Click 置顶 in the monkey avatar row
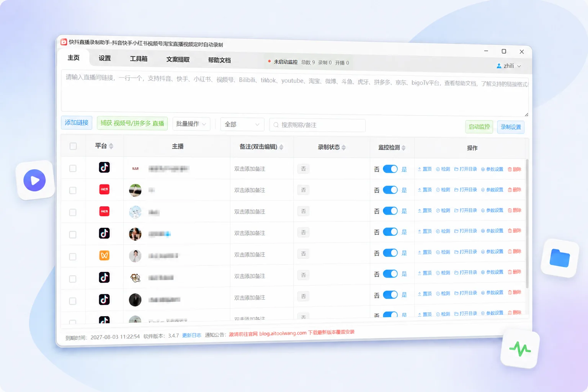The height and width of the screenshot is (392, 588). tap(425, 273)
